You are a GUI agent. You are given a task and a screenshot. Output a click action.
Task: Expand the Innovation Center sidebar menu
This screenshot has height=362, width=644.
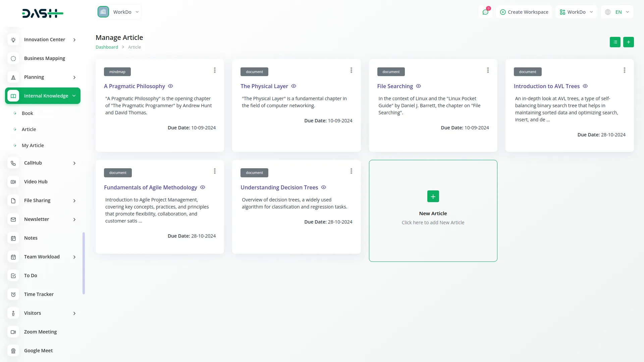click(44, 40)
